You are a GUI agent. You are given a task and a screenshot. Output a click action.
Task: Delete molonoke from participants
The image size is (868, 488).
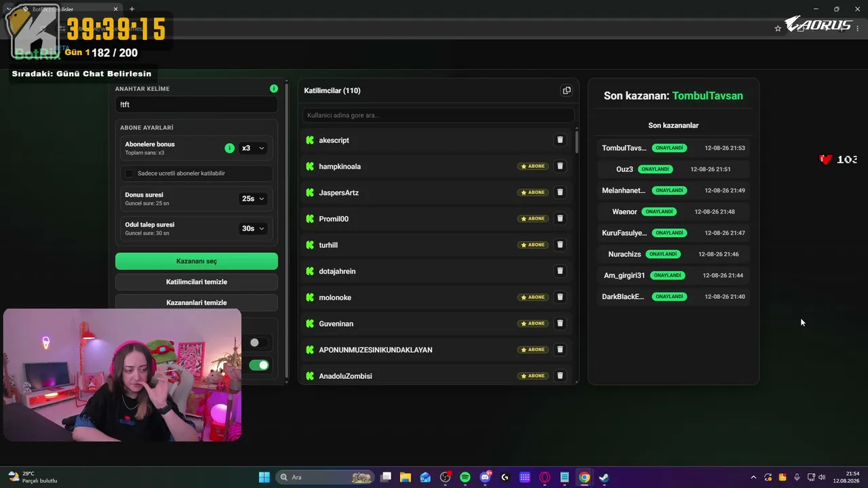560,298
